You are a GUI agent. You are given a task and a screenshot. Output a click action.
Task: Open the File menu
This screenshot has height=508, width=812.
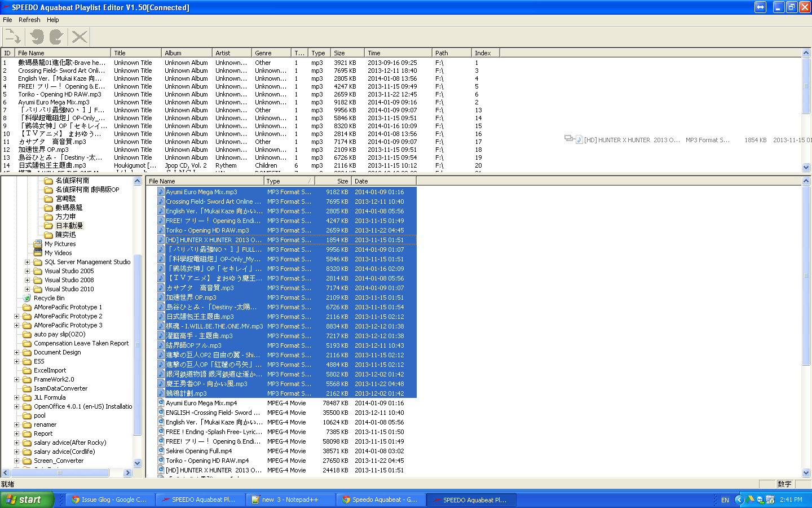(x=7, y=20)
